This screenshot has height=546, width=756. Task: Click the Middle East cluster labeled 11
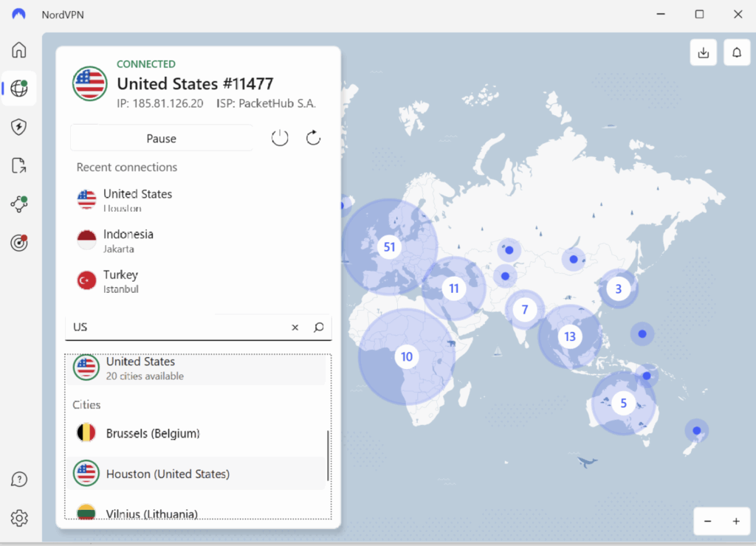[454, 288]
